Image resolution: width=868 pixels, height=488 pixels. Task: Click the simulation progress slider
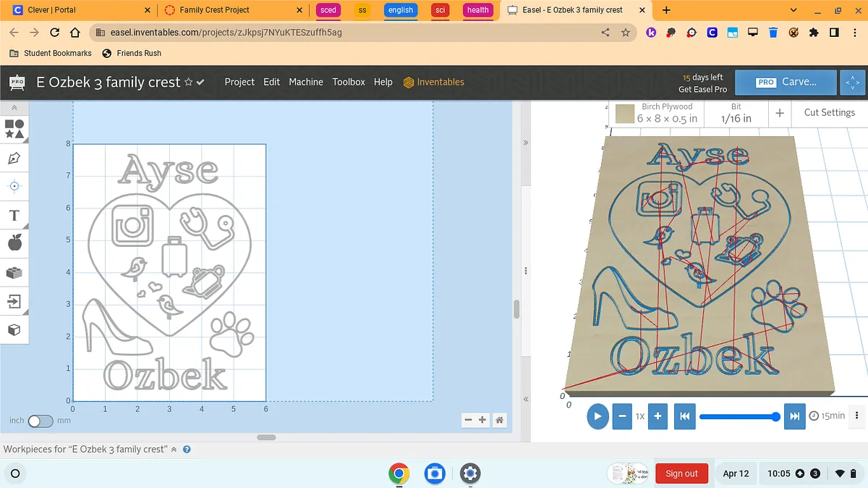tap(738, 416)
